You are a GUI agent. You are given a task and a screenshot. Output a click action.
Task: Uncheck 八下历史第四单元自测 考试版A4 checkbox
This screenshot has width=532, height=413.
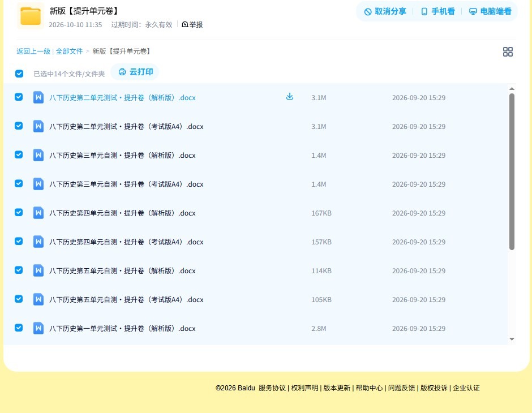pyautogui.click(x=19, y=241)
